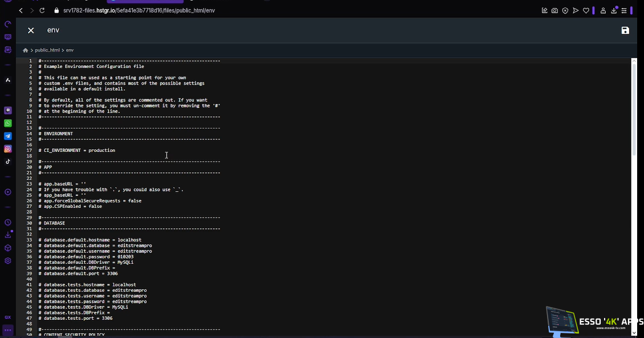Take a snapshot with the camera icon
The width and height of the screenshot is (644, 338).
pyautogui.click(x=554, y=10)
